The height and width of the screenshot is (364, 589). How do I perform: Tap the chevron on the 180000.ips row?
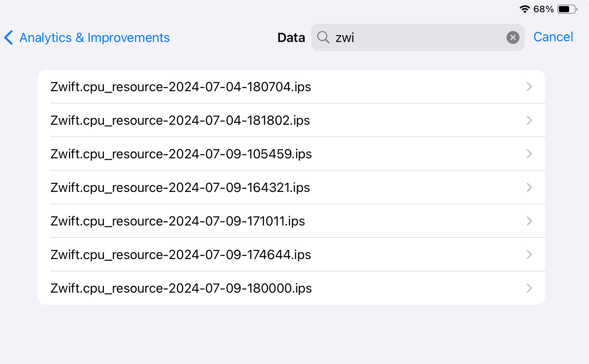(x=529, y=288)
